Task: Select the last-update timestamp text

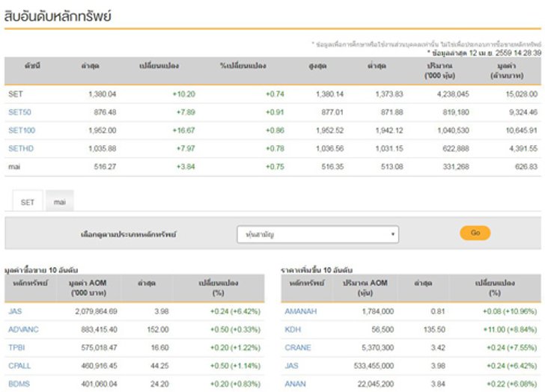Action: coord(484,53)
